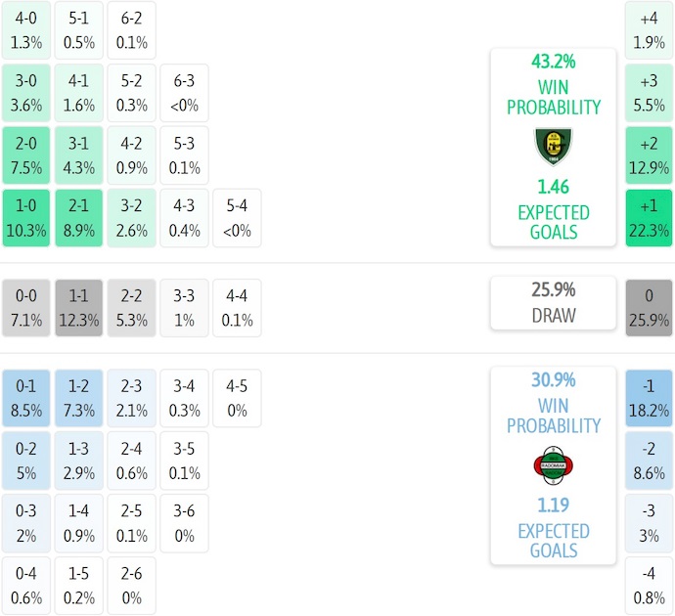Click the green home team crest icon
Image resolution: width=675 pixels, height=616 pixels.
coord(554,147)
